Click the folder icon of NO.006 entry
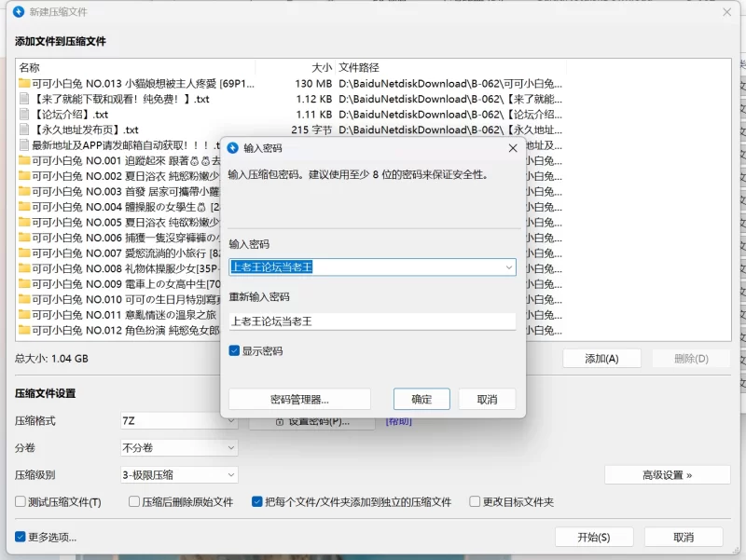Image resolution: width=746 pixels, height=560 pixels. 24,238
